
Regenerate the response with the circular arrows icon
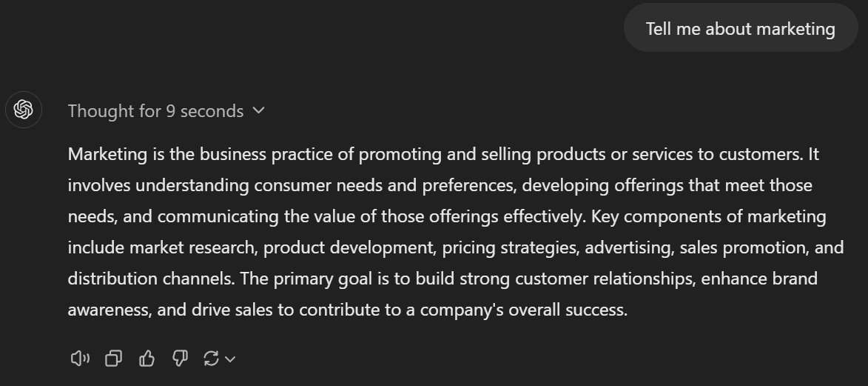coord(211,359)
